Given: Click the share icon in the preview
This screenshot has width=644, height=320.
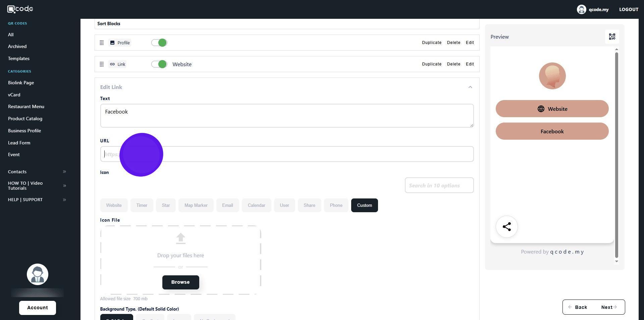Looking at the screenshot, I should pyautogui.click(x=506, y=227).
